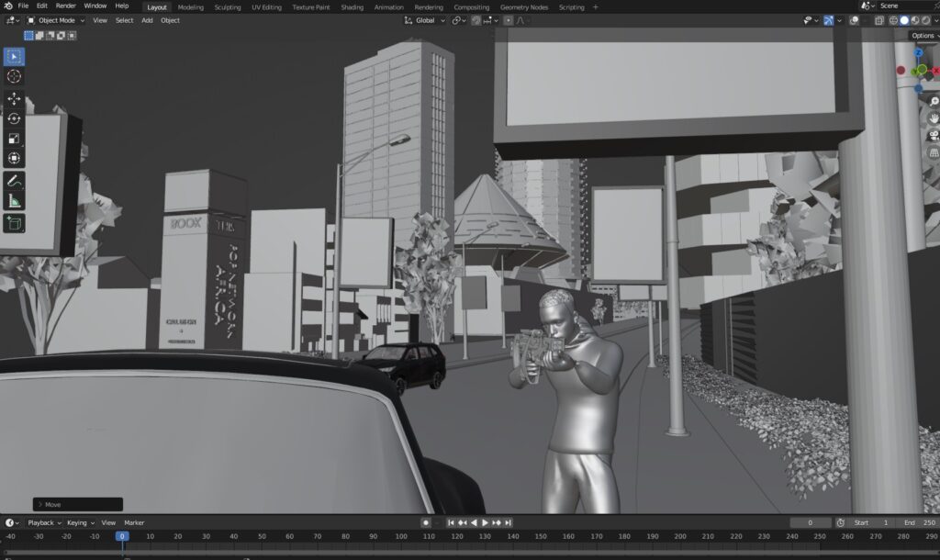The width and height of the screenshot is (940, 560).
Task: Pick the Measure tool
Action: pyautogui.click(x=15, y=201)
